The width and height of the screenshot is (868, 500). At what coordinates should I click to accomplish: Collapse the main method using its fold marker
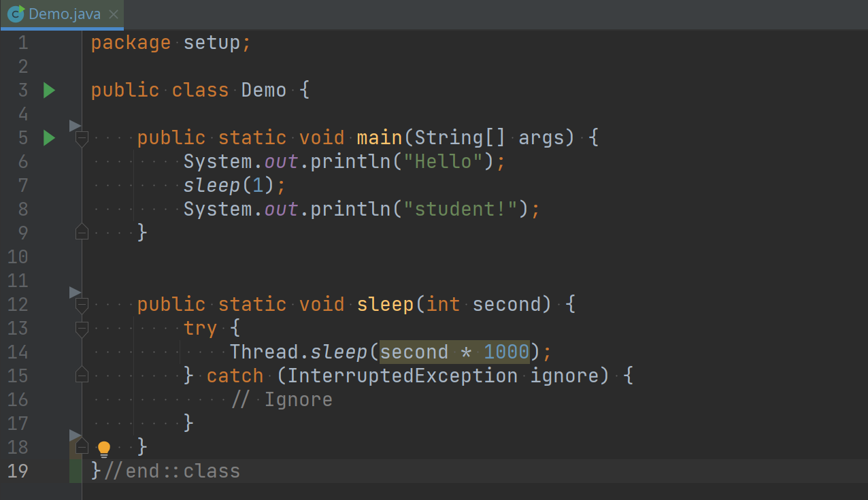[x=82, y=139]
